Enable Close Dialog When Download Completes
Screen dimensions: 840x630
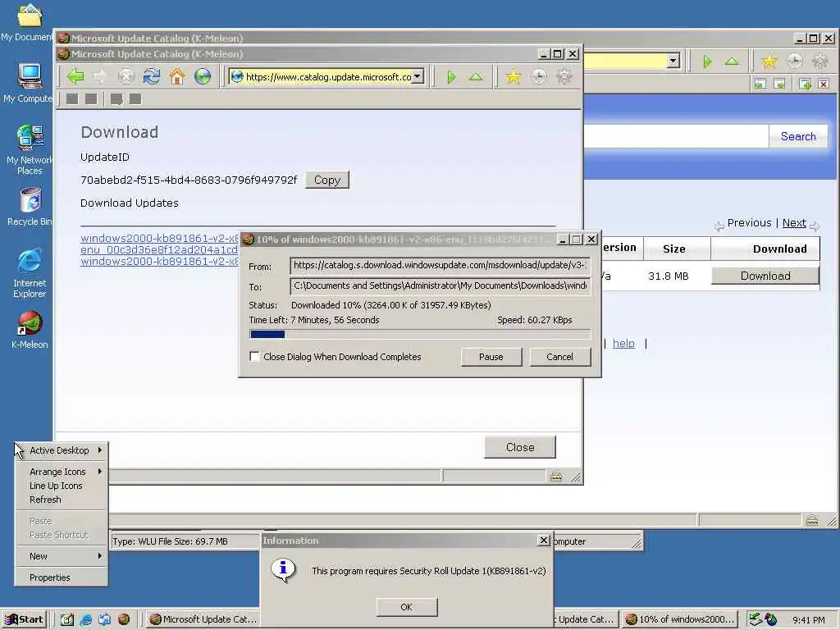255,356
